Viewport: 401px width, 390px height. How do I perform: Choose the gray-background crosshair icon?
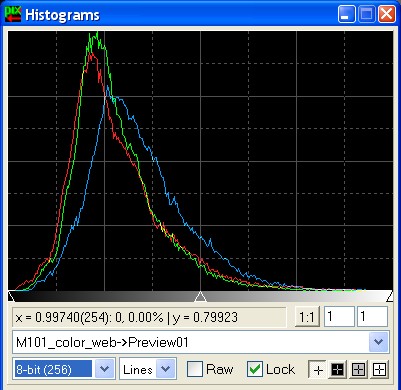[358, 370]
